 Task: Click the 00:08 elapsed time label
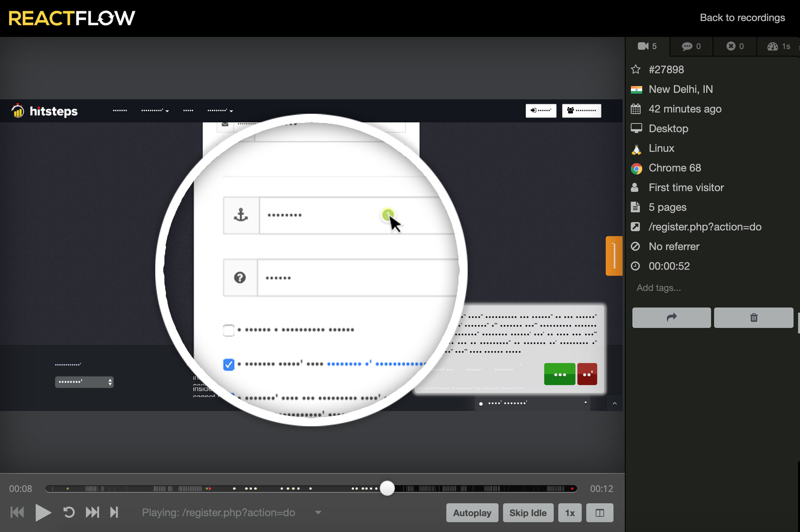coord(21,489)
